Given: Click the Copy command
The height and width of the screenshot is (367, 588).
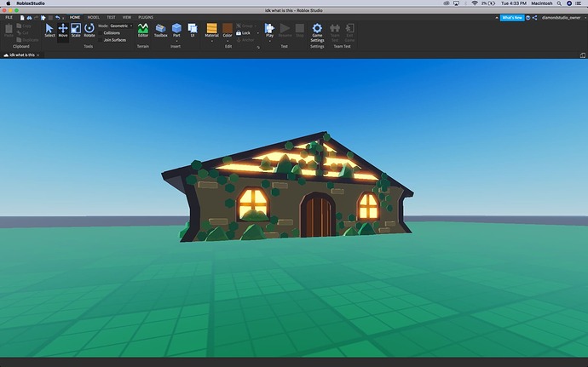Looking at the screenshot, I should [x=24, y=26].
